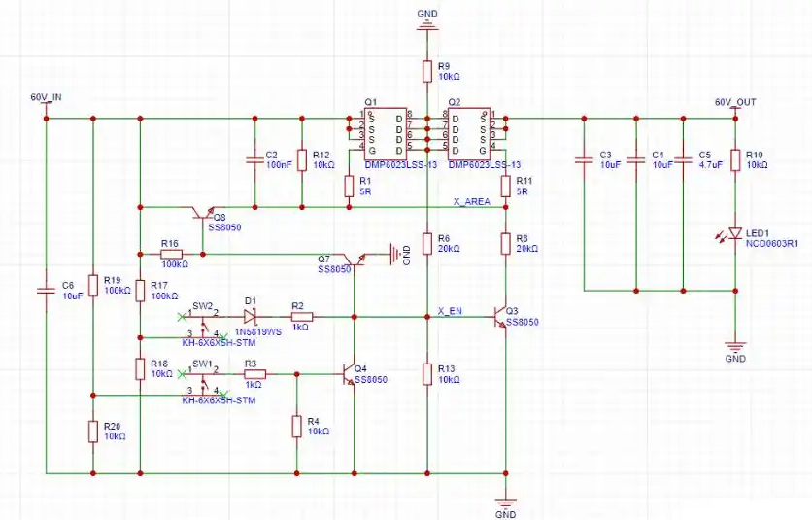Viewport: 812px width, 520px height.
Task: Click the NCD0603R1 part value text
Action: click(x=772, y=244)
